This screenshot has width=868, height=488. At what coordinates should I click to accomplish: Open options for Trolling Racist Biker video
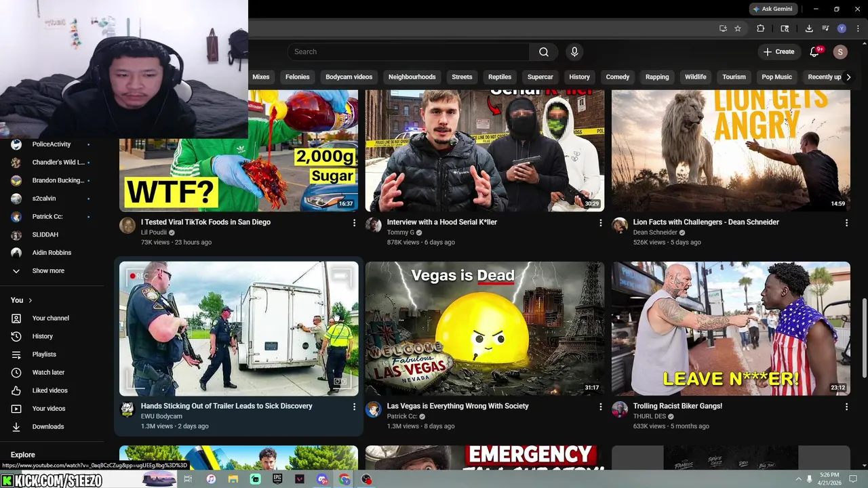tap(846, 407)
